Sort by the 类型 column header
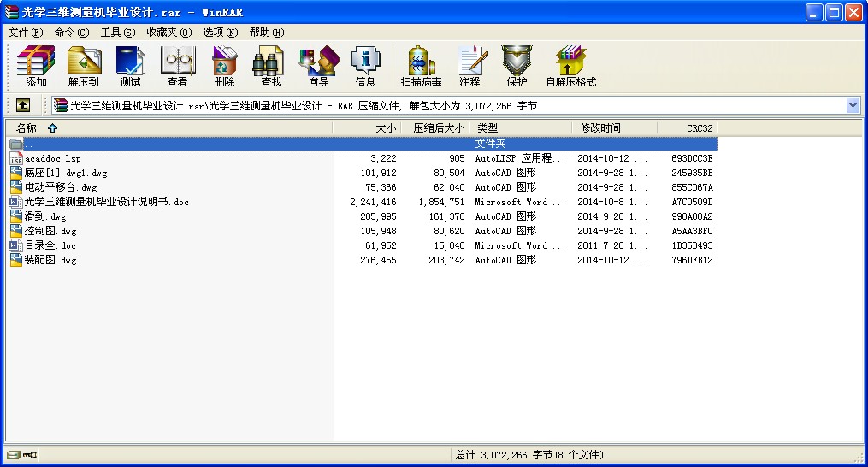The height and width of the screenshot is (467, 868). [520, 128]
